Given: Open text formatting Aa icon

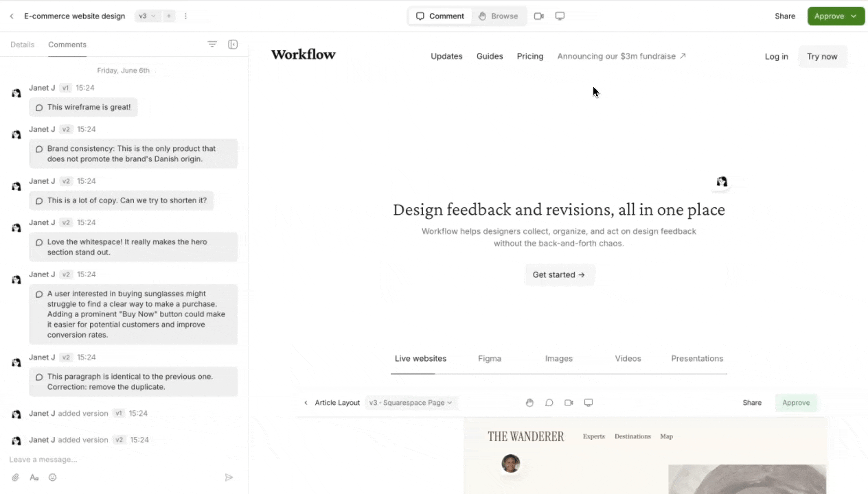Looking at the screenshot, I should tap(34, 478).
